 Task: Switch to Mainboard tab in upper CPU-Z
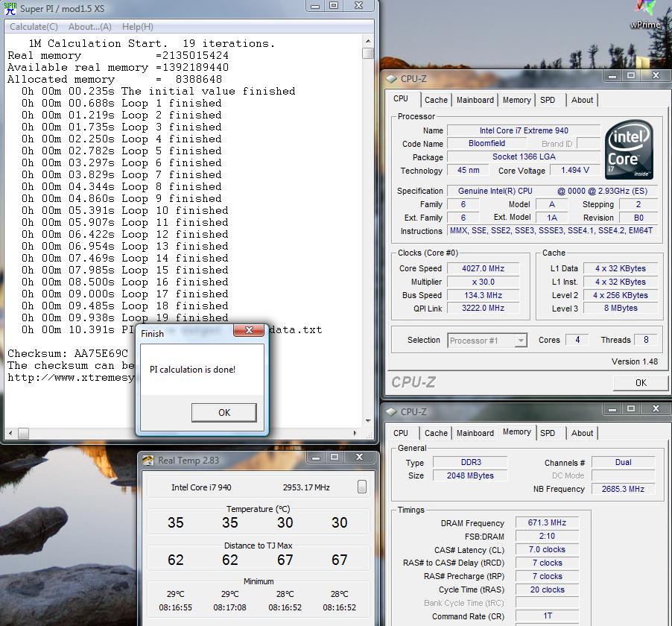point(475,100)
